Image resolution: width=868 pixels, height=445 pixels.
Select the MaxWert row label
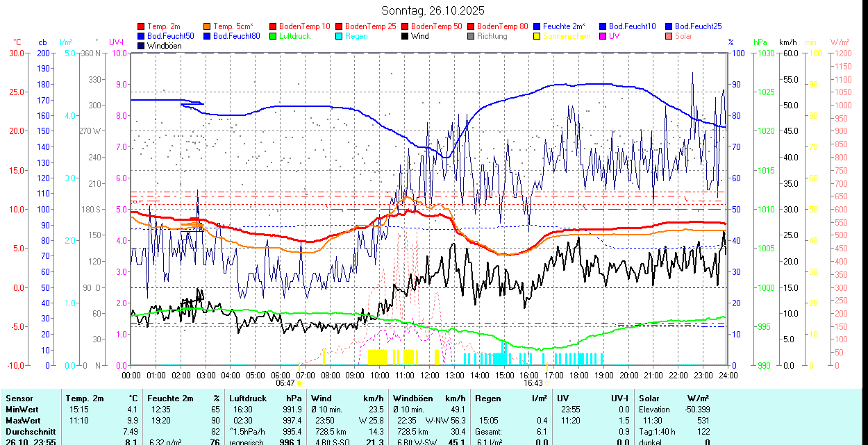click(23, 421)
